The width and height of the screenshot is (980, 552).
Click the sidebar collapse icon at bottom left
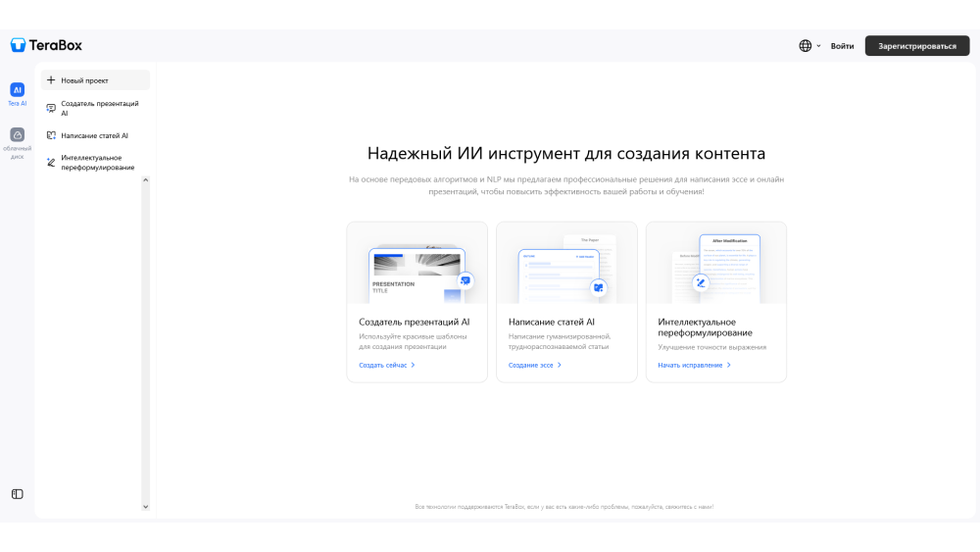[x=17, y=494]
